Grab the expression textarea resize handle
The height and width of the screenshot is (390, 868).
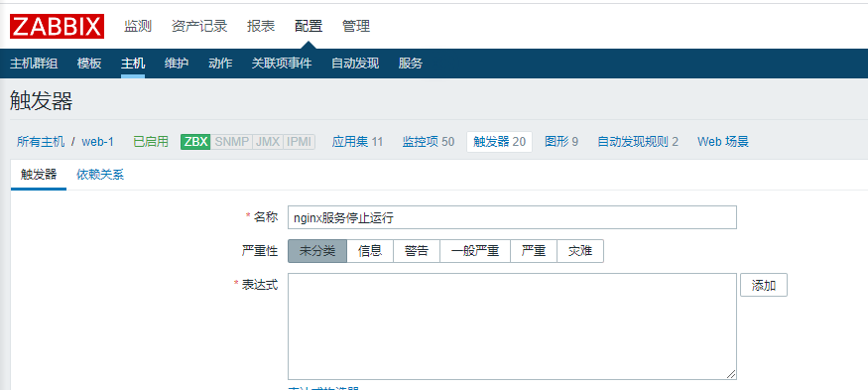(731, 374)
